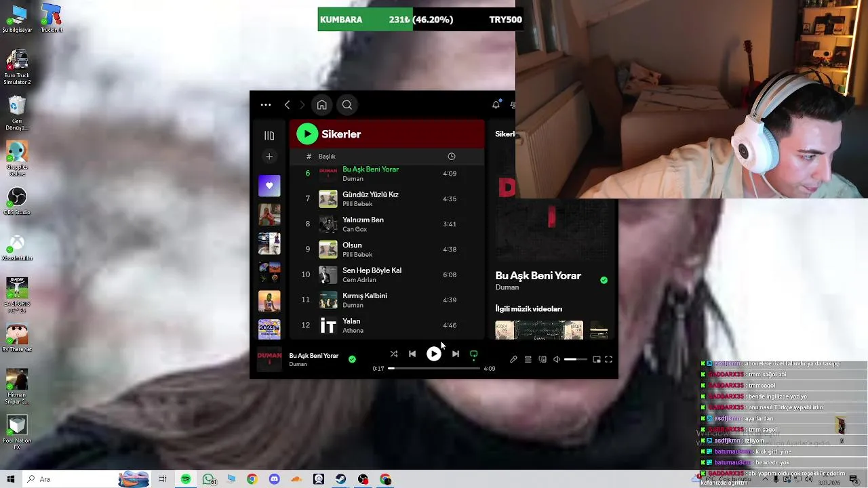868x488 pixels.
Task: Skip to next track in Spotify
Action: 456,354
